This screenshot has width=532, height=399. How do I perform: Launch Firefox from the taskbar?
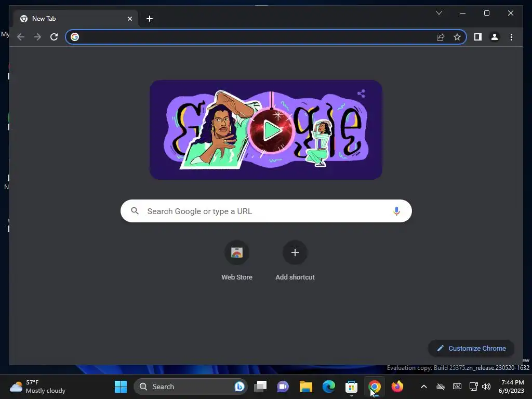[397, 387]
